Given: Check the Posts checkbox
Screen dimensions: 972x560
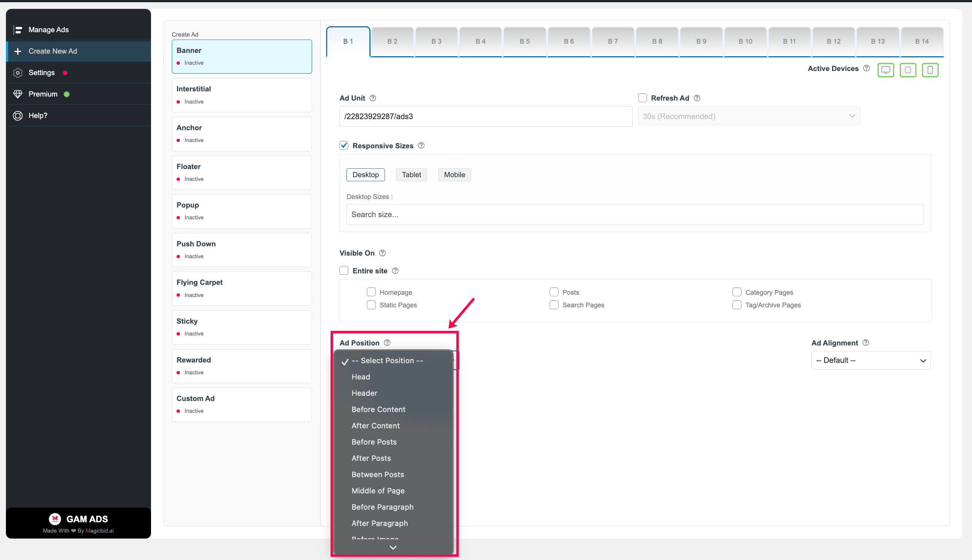Looking at the screenshot, I should point(554,292).
